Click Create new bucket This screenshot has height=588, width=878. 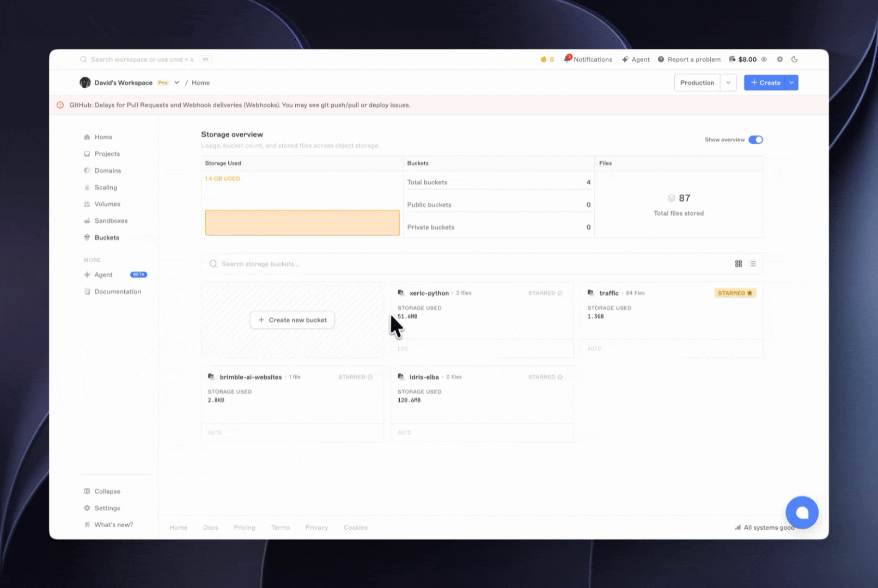point(292,320)
